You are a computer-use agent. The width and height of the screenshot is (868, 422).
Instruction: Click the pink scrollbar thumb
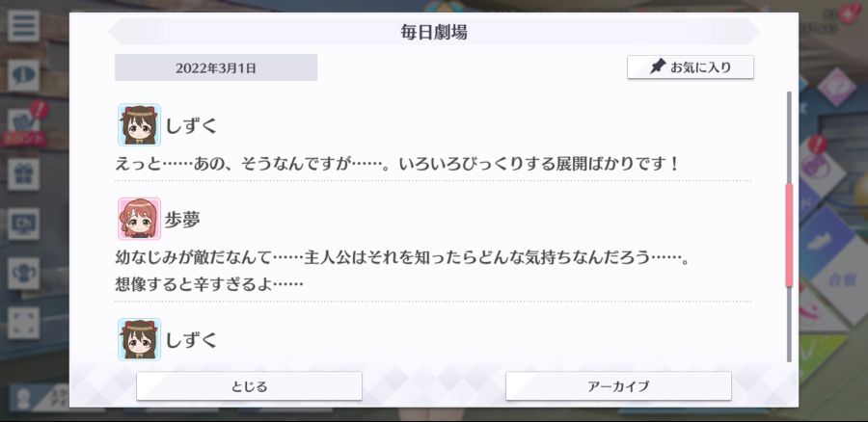[789, 234]
